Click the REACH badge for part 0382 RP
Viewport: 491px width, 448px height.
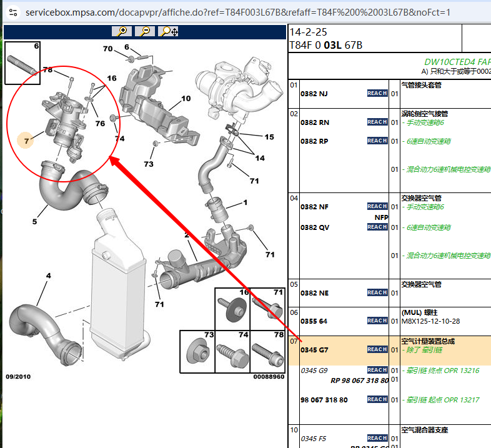377,141
